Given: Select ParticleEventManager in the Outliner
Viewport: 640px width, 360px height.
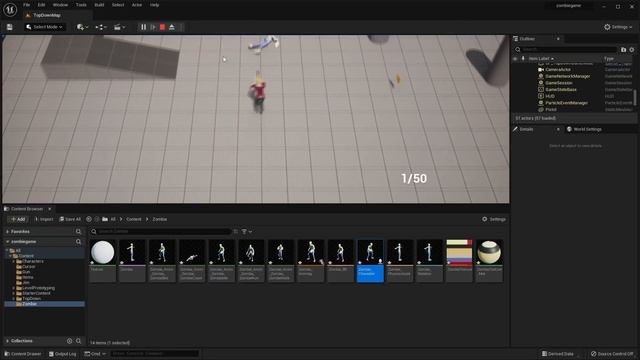Looking at the screenshot, I should tap(567, 103).
